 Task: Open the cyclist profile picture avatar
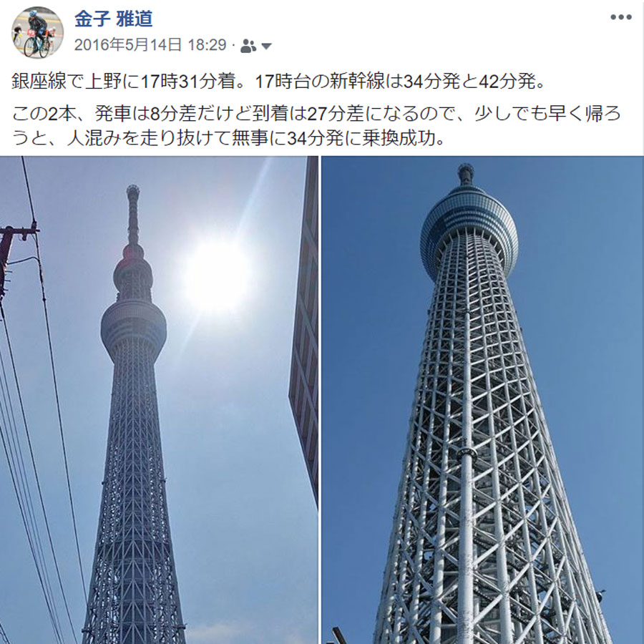37,32
